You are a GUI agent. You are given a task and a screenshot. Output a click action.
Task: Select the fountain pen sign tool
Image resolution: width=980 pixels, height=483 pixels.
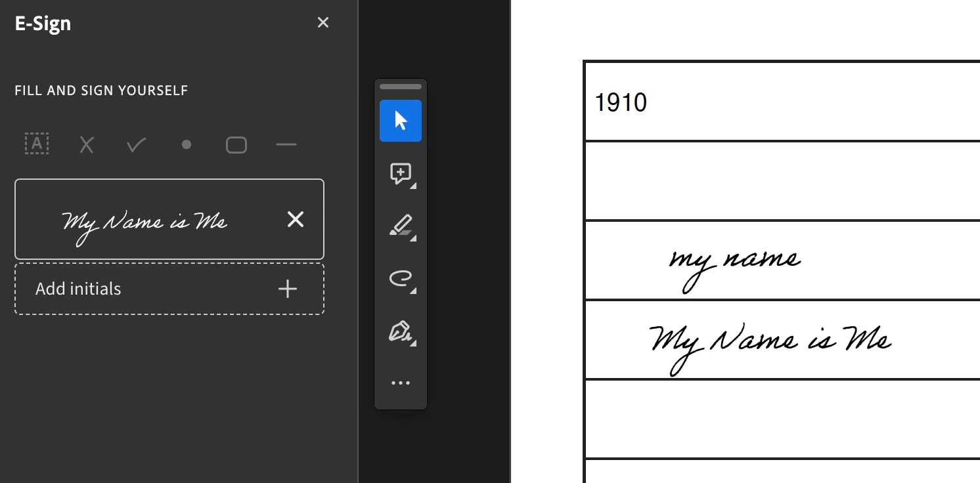point(401,332)
